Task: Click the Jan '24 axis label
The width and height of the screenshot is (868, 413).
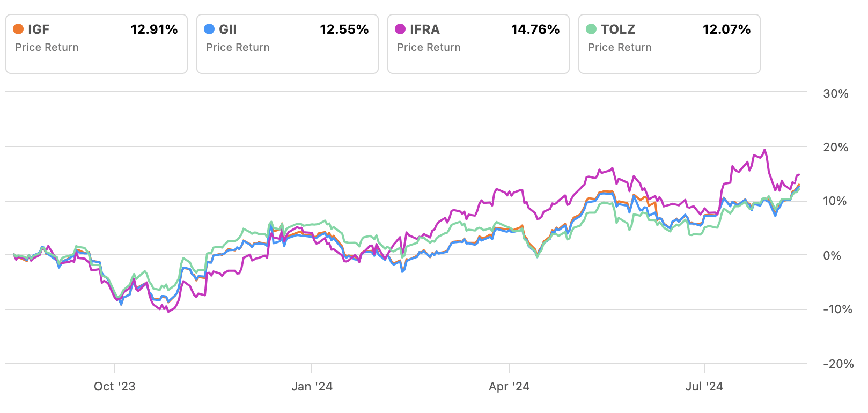Action: 312,387
